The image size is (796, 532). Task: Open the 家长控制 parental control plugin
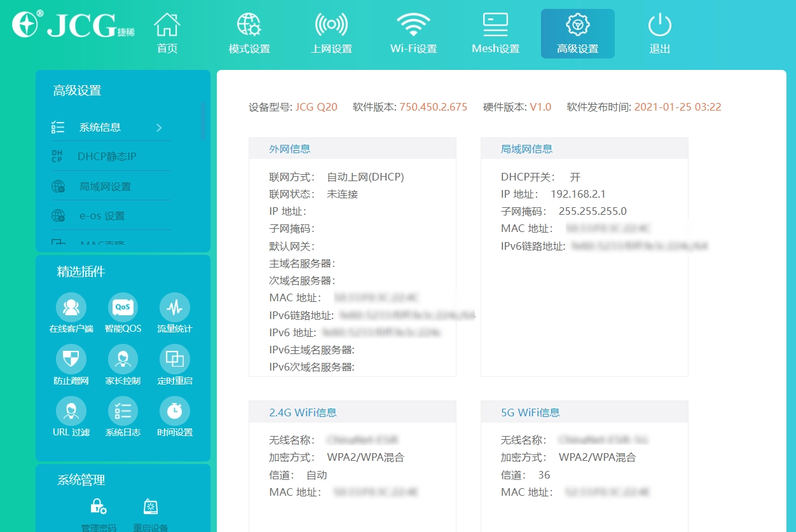click(123, 365)
